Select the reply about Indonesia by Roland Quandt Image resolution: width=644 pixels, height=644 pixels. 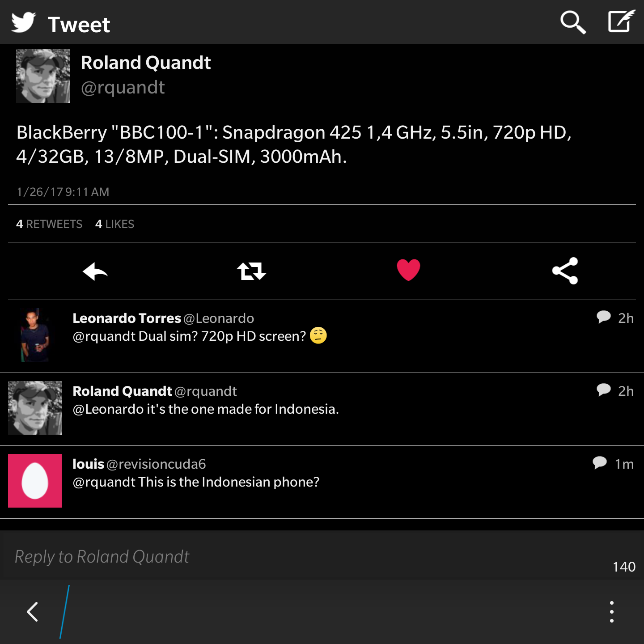click(322, 409)
